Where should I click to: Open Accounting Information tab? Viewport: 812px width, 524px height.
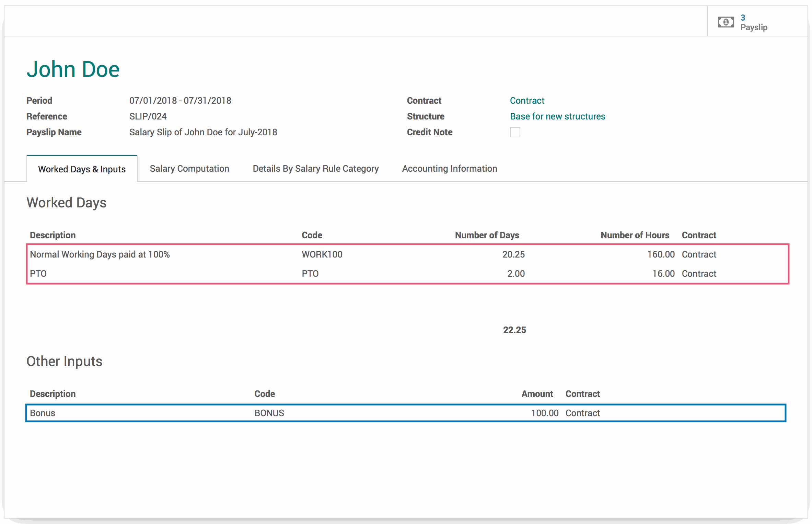coord(450,169)
